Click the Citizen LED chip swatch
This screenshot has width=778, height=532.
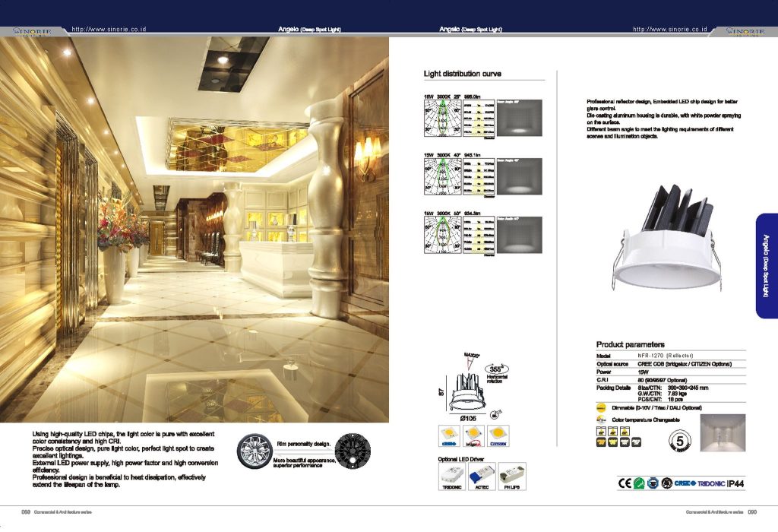[x=498, y=435]
